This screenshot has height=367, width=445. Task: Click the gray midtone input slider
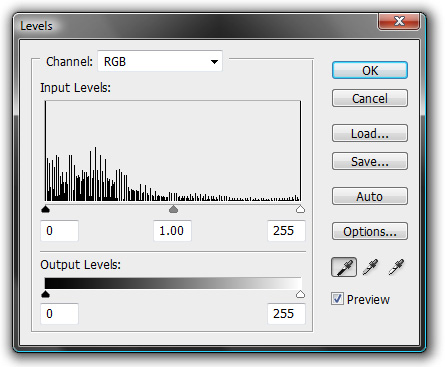click(x=173, y=209)
